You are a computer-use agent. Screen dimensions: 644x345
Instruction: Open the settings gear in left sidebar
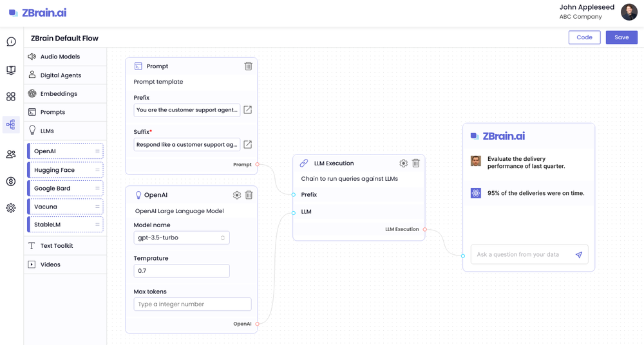pos(11,208)
